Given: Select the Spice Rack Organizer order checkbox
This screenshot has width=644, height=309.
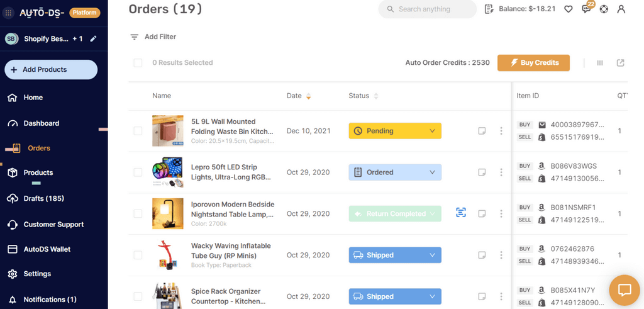Looking at the screenshot, I should coord(138,296).
